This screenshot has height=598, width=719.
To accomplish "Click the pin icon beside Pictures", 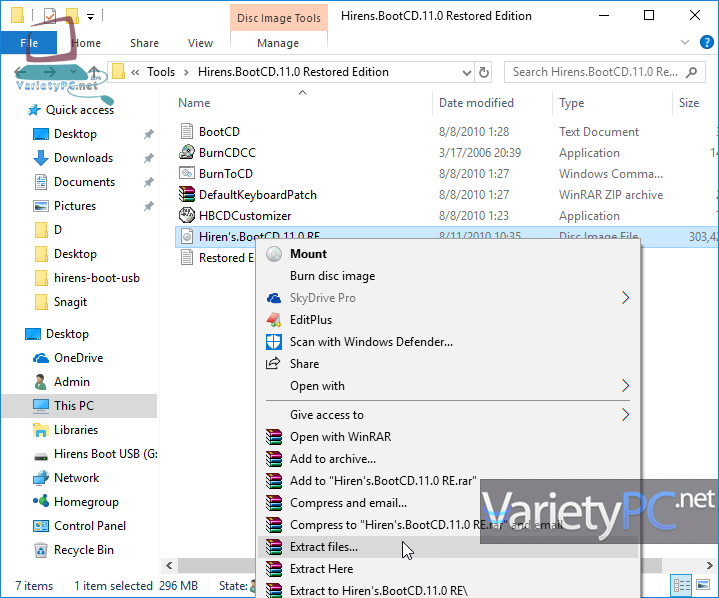I will (x=149, y=206).
